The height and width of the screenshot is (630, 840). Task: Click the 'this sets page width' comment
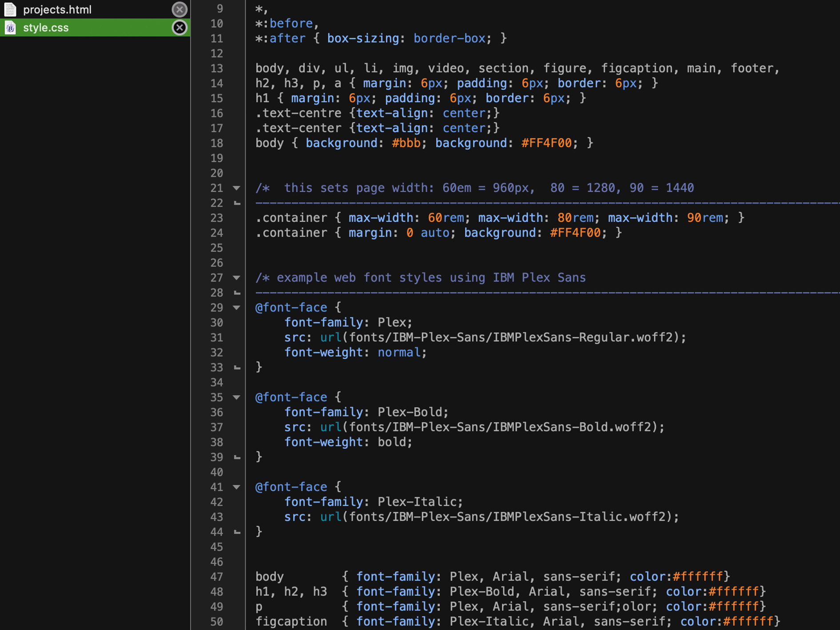(475, 188)
